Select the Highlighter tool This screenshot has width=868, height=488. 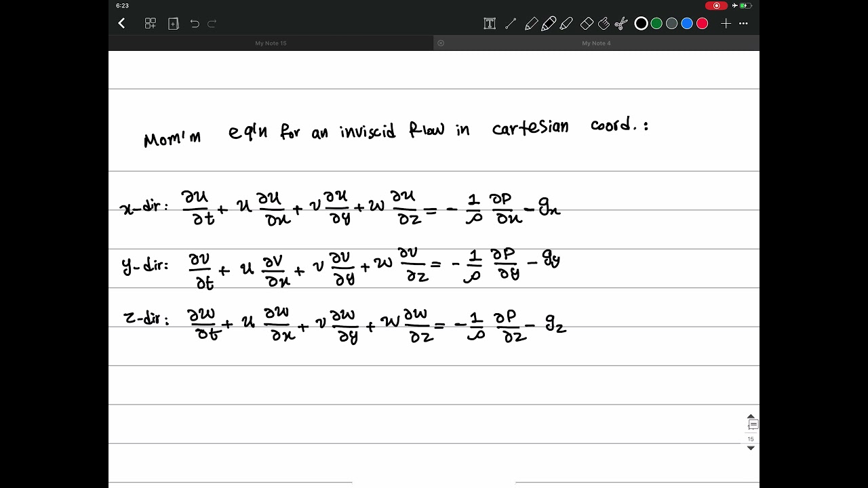567,24
